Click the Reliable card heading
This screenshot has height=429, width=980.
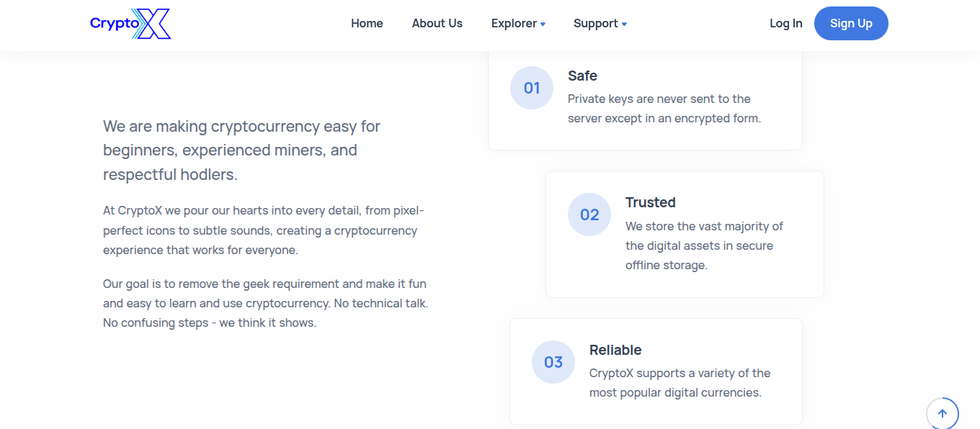point(615,350)
